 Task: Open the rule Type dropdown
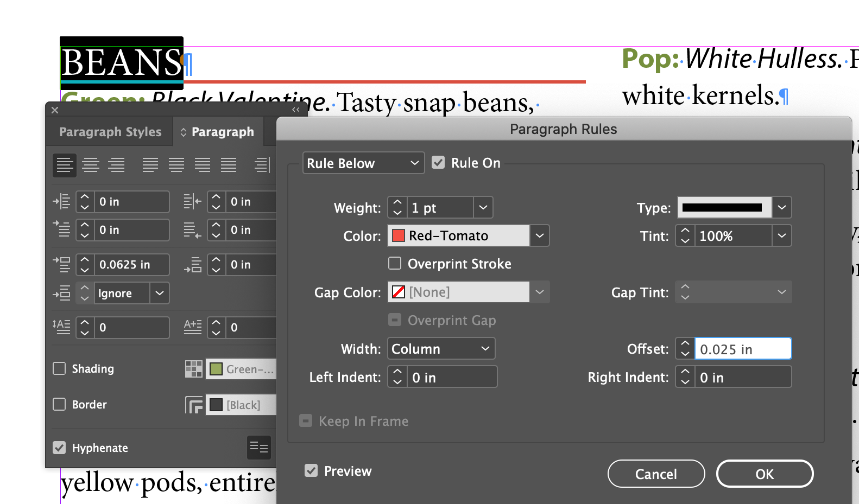click(x=782, y=207)
